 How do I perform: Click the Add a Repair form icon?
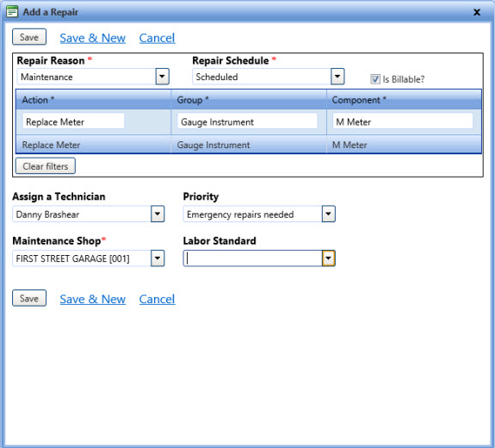pyautogui.click(x=12, y=12)
